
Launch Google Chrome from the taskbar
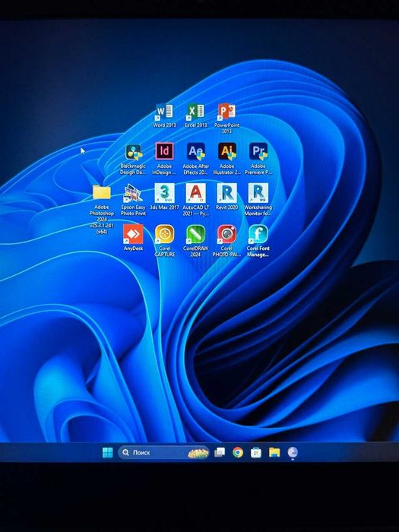[238, 452]
